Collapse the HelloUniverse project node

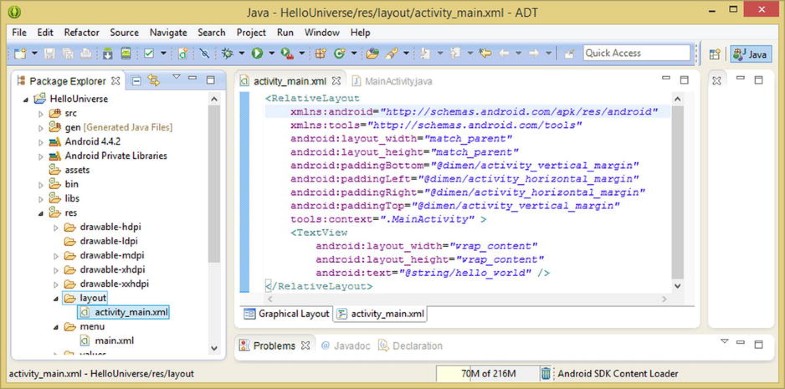click(x=26, y=99)
